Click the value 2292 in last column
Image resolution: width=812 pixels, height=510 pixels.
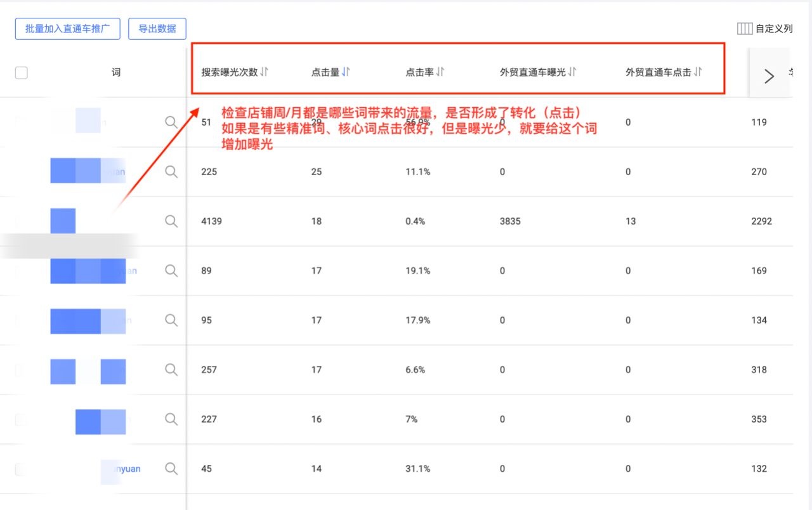(761, 221)
